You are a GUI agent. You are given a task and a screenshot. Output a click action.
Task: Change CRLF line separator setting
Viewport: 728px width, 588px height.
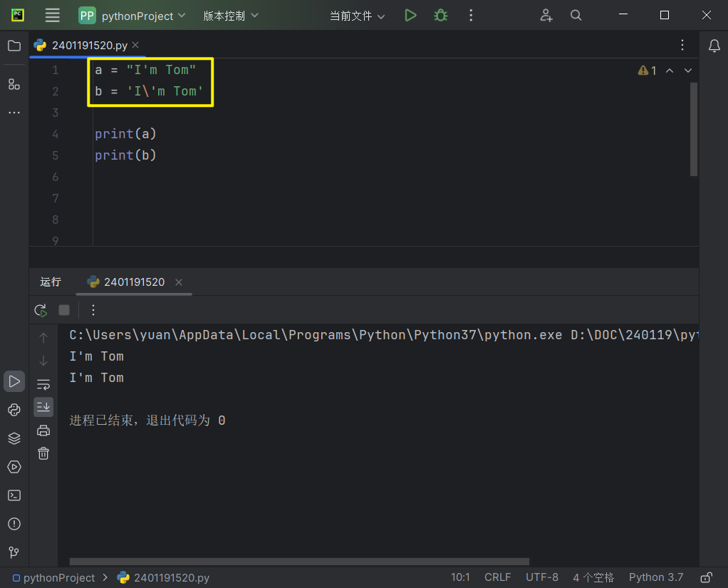497,577
